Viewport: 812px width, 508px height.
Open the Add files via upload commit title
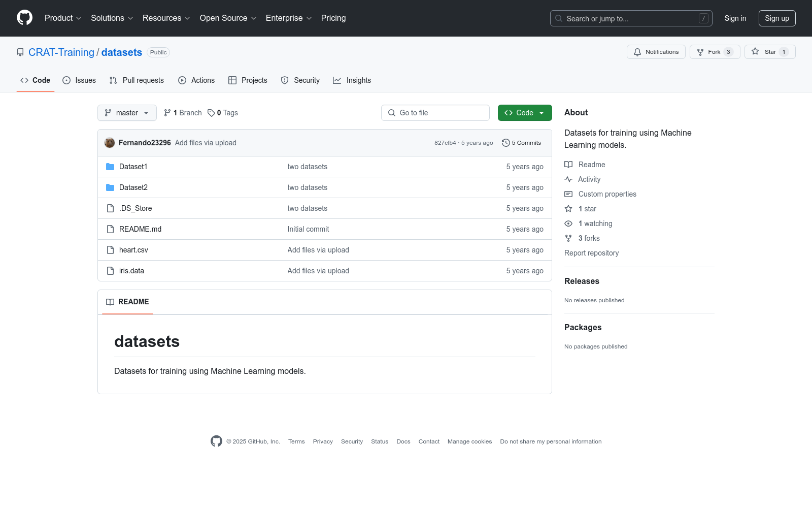click(x=206, y=143)
